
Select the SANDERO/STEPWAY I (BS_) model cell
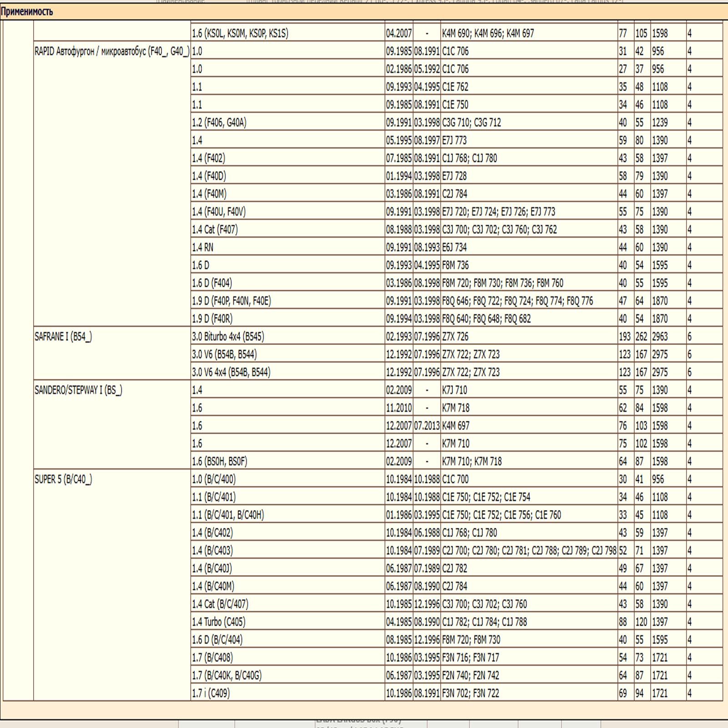pyautogui.click(x=78, y=390)
